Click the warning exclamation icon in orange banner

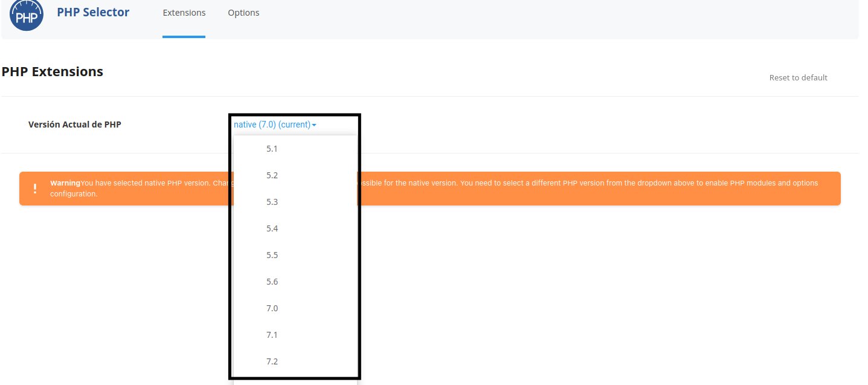coord(35,189)
